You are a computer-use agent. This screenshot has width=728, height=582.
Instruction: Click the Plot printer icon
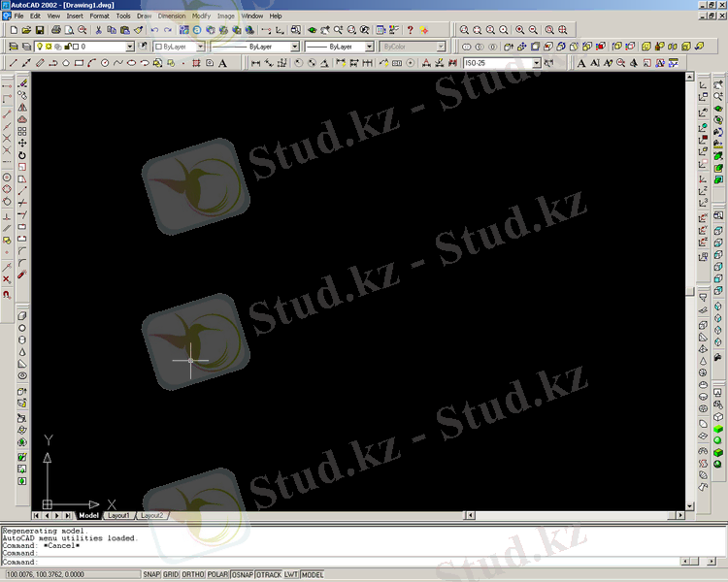coord(56,30)
